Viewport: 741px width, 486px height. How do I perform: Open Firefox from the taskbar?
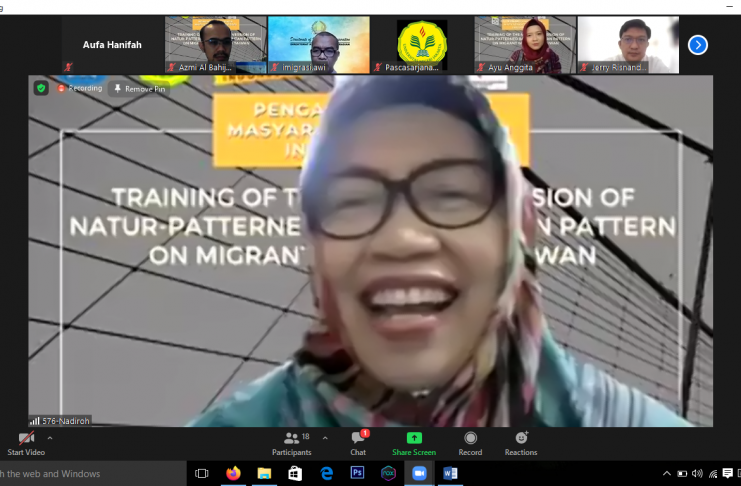click(x=233, y=473)
